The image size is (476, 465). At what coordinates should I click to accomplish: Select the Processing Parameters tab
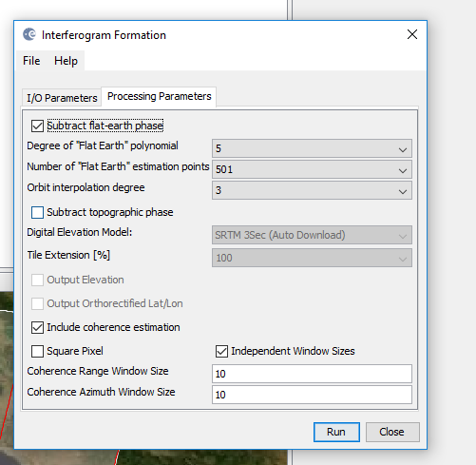point(159,96)
